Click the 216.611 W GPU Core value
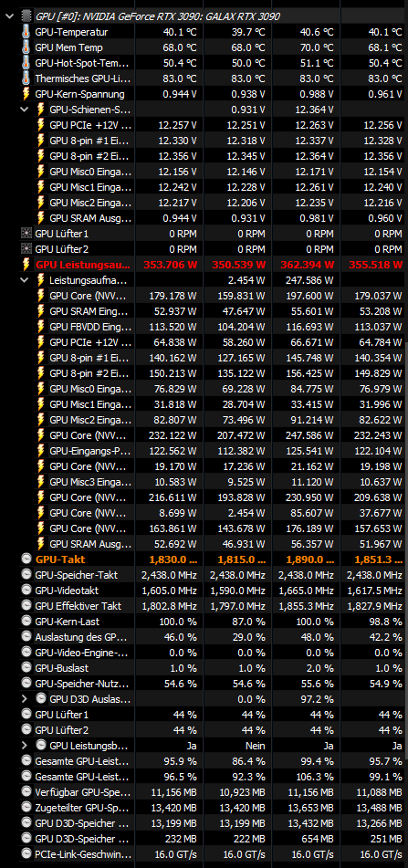408x868 pixels. [173, 497]
